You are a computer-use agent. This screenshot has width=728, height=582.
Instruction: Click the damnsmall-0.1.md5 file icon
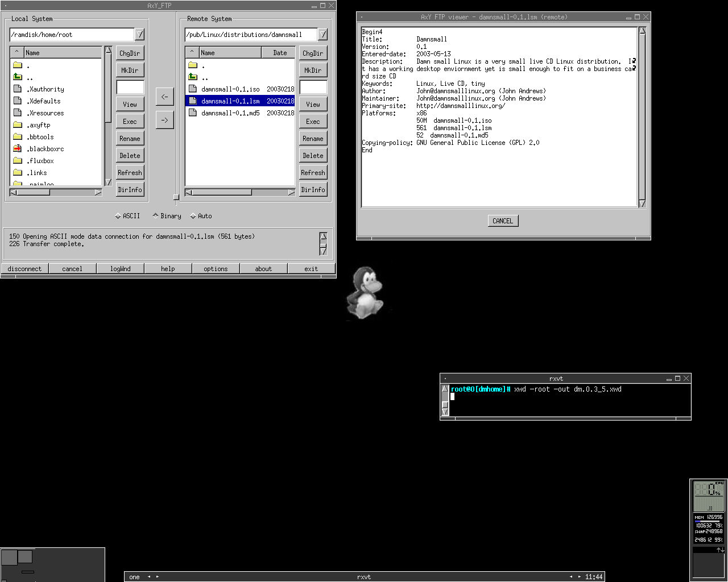tap(193, 113)
